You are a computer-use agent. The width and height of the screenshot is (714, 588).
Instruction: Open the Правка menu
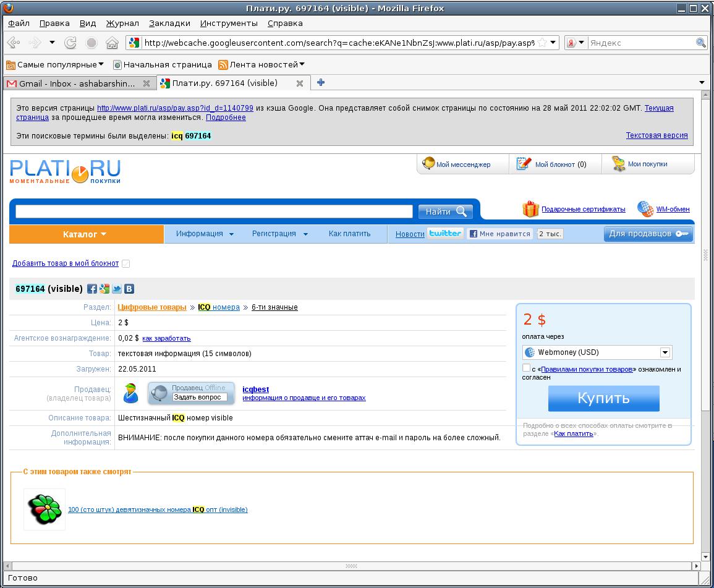[54, 23]
